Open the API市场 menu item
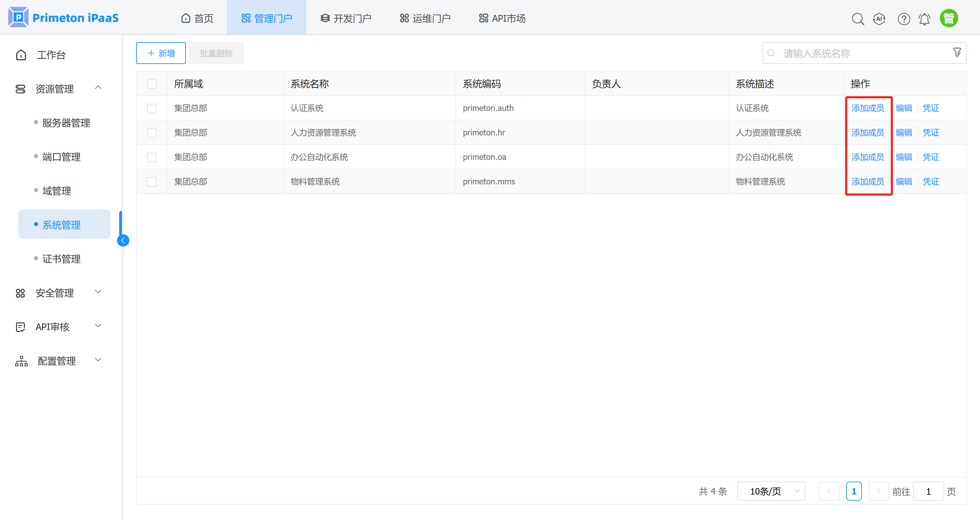Screen dimensions: 980x520 point(501,18)
